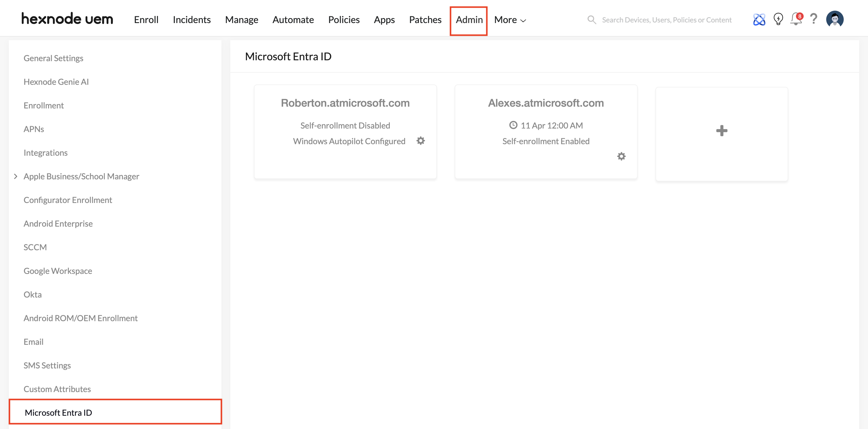Open the More dropdown menu
The height and width of the screenshot is (429, 868).
510,20
